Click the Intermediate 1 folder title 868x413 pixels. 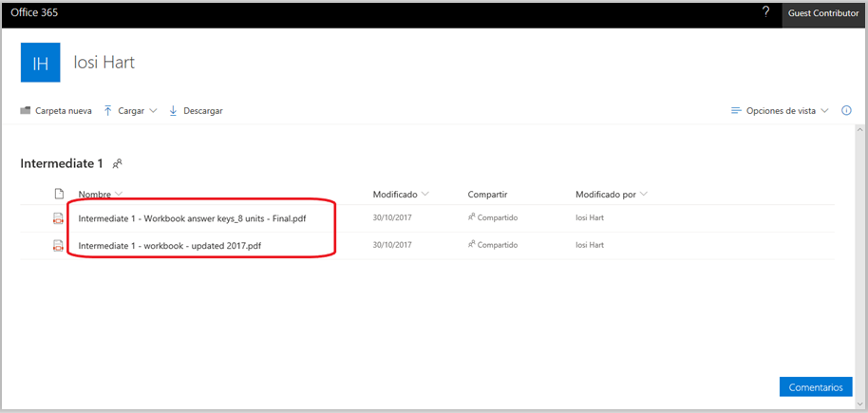[x=62, y=164]
